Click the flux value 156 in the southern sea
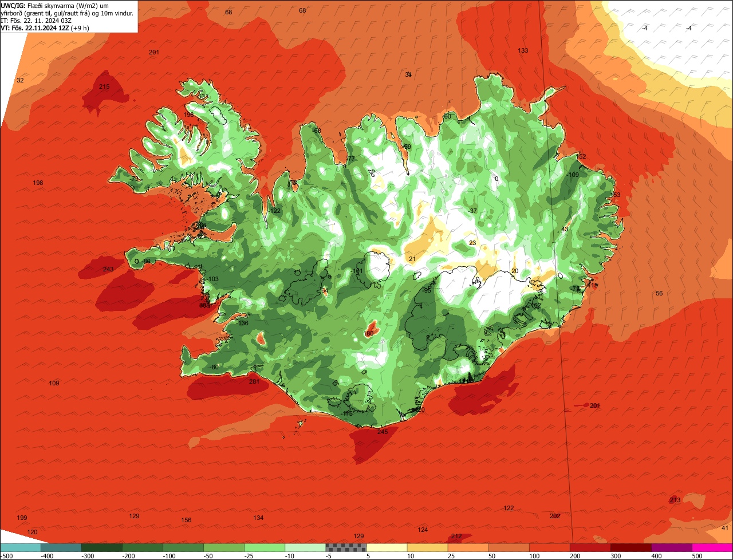Screen dimensions: 733x560 click(x=186, y=520)
